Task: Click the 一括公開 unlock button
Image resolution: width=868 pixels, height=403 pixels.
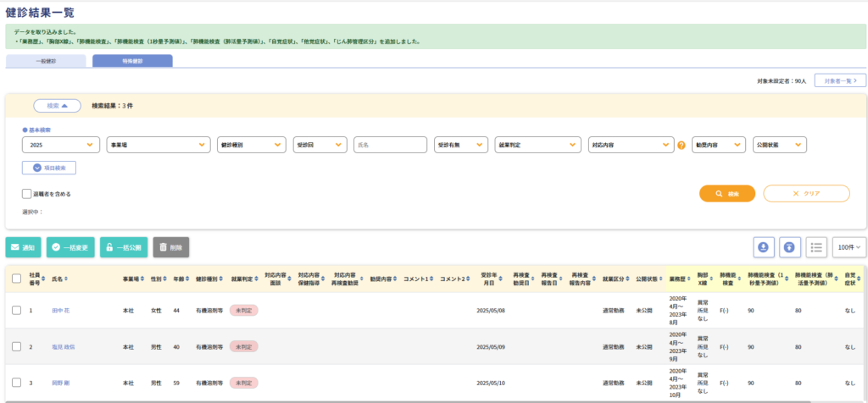Action: click(122, 247)
